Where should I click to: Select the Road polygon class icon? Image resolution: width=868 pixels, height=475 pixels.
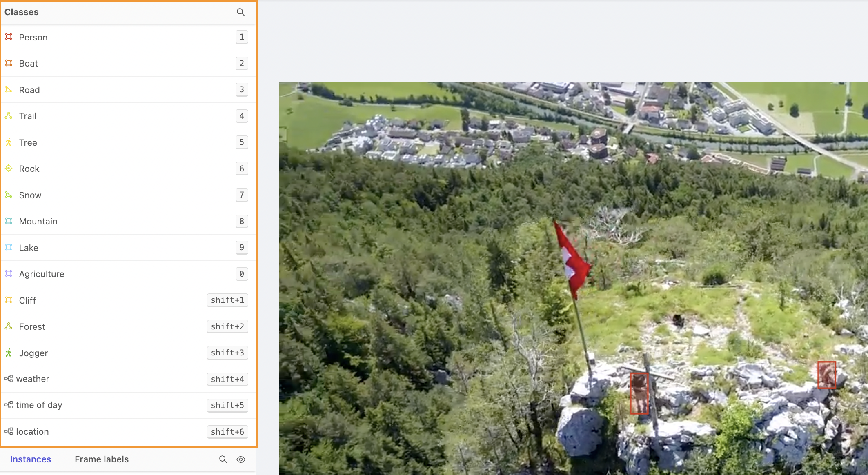(x=9, y=89)
